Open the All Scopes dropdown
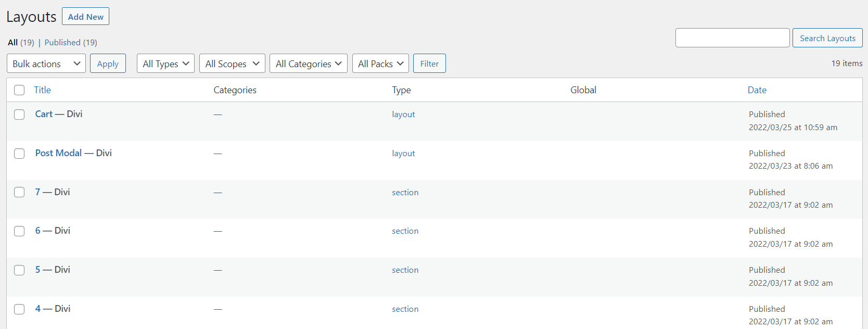This screenshot has height=329, width=868. point(232,64)
